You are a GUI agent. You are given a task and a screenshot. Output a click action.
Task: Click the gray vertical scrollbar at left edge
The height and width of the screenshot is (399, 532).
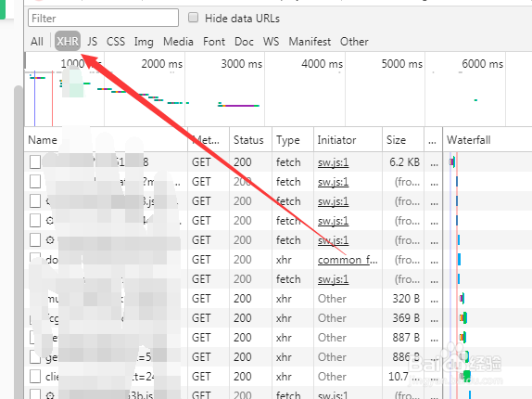coord(19,242)
